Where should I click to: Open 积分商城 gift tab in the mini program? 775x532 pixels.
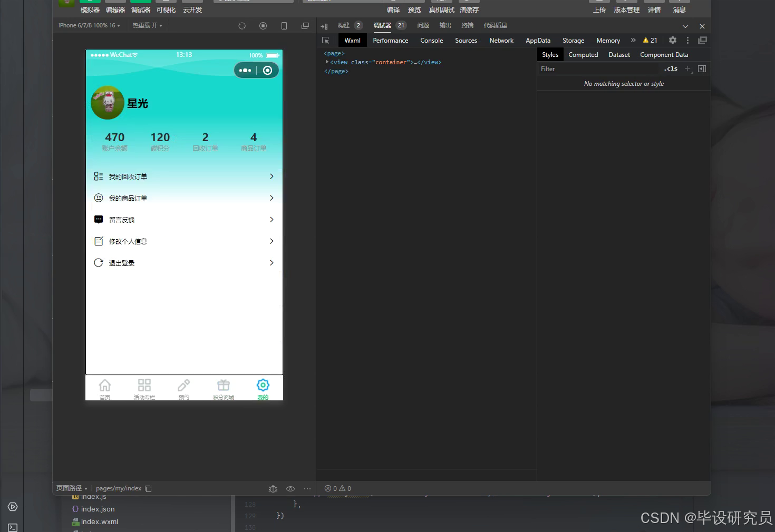[224, 389]
